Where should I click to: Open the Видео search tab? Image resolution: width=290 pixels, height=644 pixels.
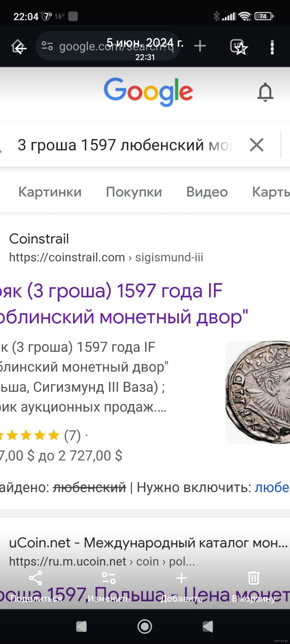pyautogui.click(x=207, y=192)
